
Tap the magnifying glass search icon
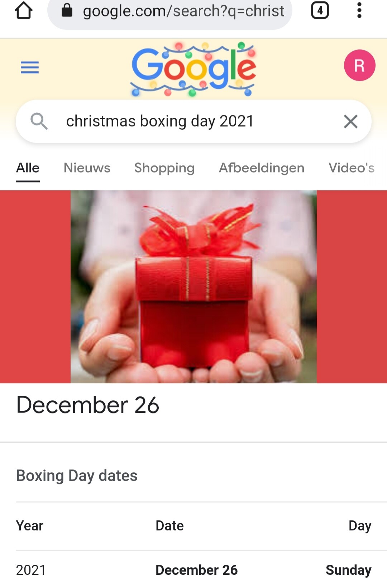(x=39, y=121)
